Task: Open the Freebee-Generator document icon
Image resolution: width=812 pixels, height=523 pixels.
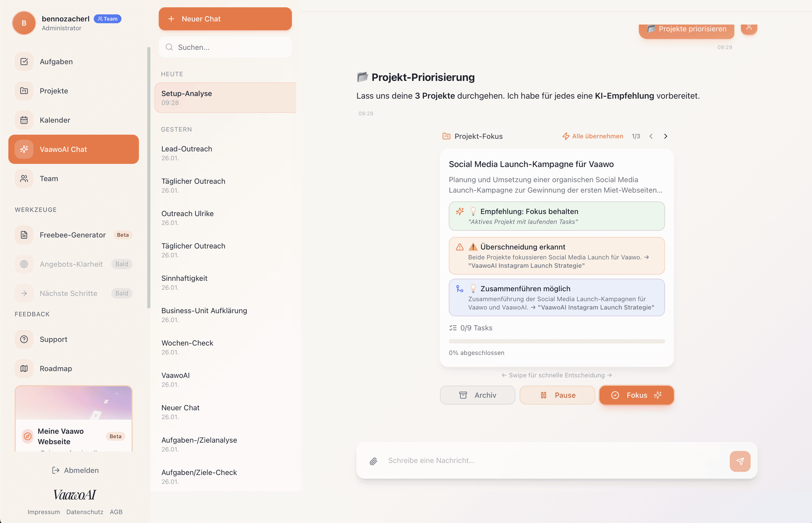Action: 24,235
